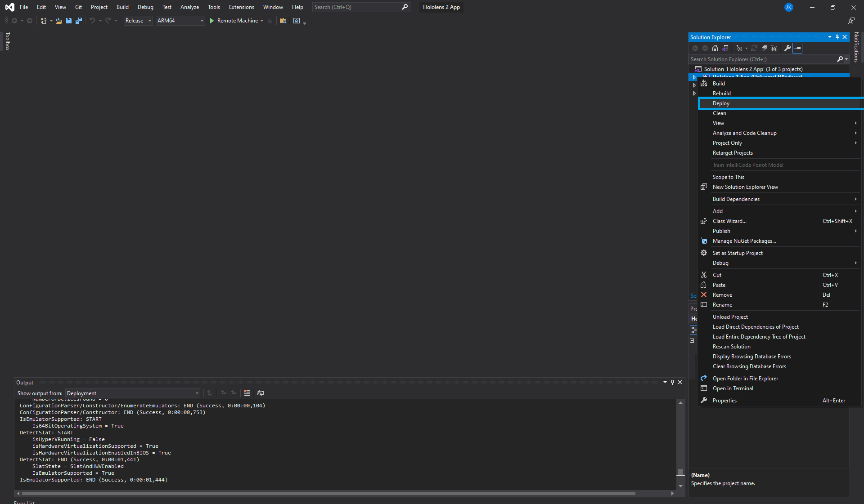864x504 pixels.
Task: Open Solution Explorer search options dropdown
Action: [846, 59]
